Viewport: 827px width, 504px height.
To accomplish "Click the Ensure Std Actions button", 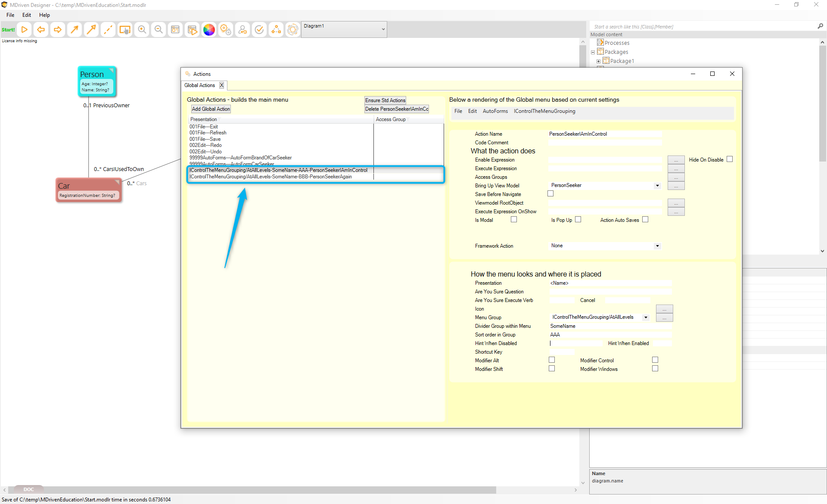I will coord(385,100).
